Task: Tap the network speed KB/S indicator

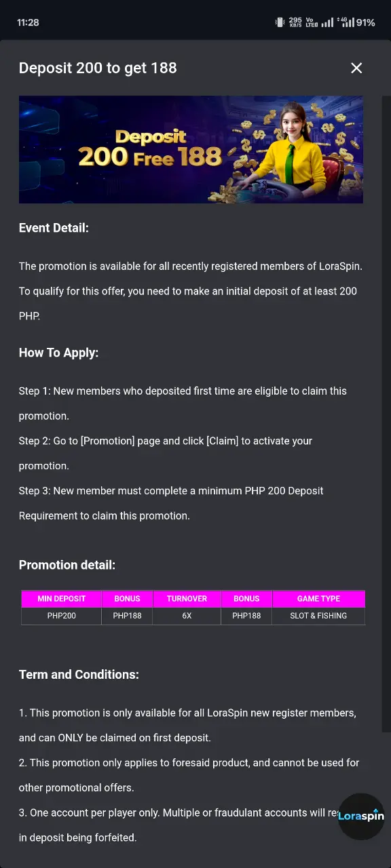Action: pyautogui.click(x=295, y=22)
